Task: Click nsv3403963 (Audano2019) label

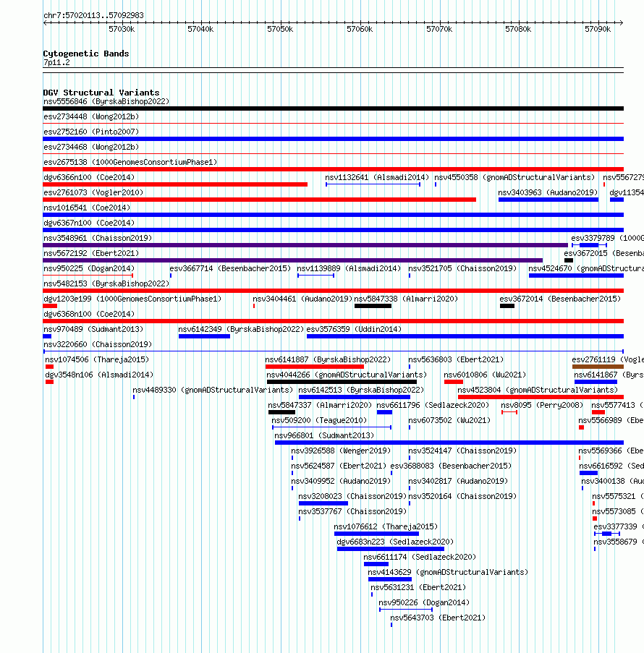Action: (548, 192)
